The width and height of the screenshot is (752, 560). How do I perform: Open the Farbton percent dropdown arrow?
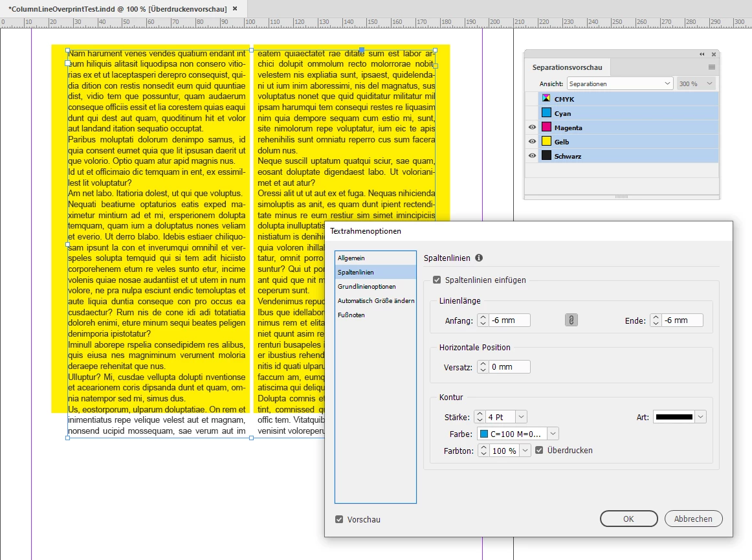tap(525, 451)
